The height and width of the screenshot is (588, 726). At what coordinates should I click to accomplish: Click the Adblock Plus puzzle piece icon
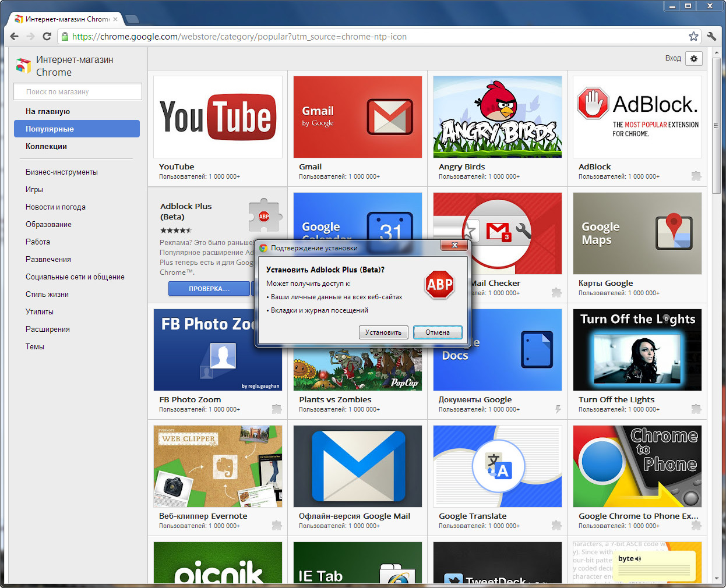coord(266,216)
